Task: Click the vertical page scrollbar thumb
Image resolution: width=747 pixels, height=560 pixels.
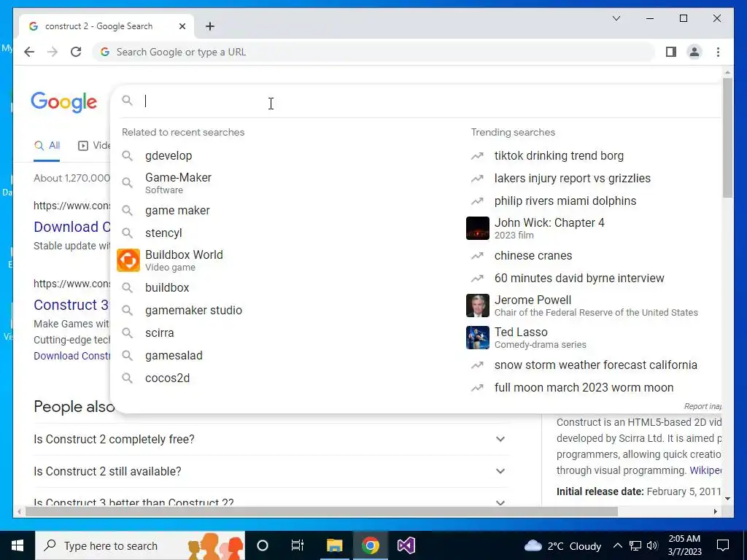Action: coord(727,138)
